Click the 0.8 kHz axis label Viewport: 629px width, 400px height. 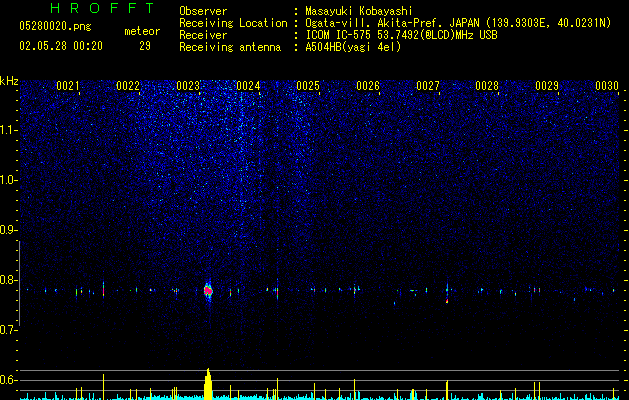(x=8, y=280)
